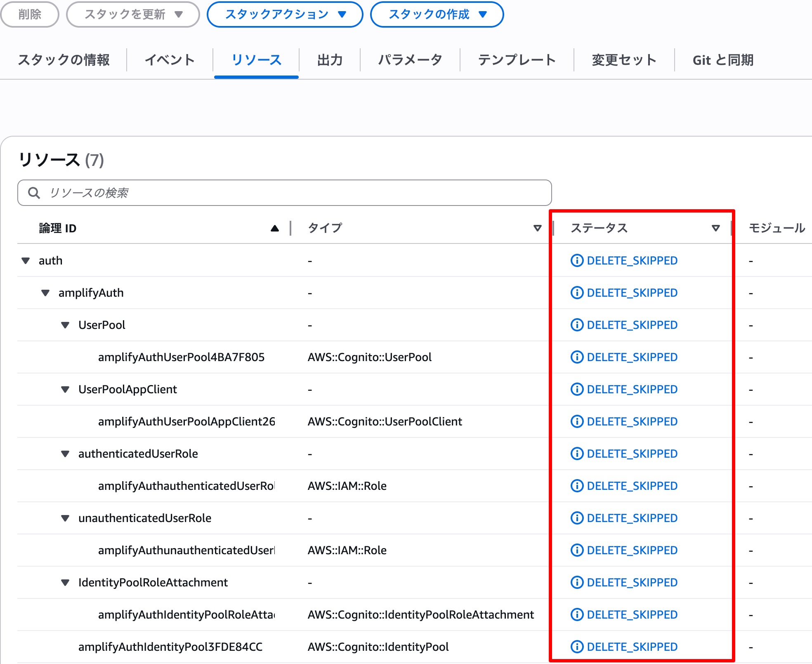This screenshot has width=812, height=664.
Task: Click info icon beside amplifyAuthUserPool4BA7F805 status
Action: tap(576, 357)
